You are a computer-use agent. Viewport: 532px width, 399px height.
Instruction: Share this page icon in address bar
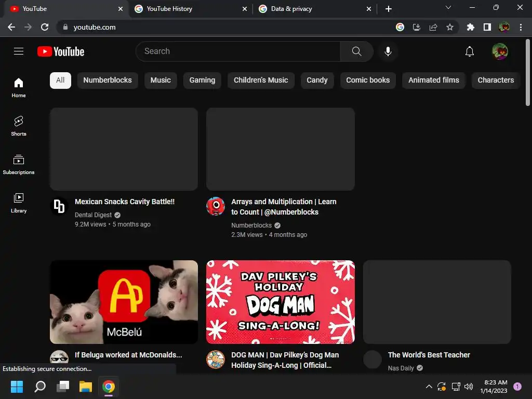point(433,27)
